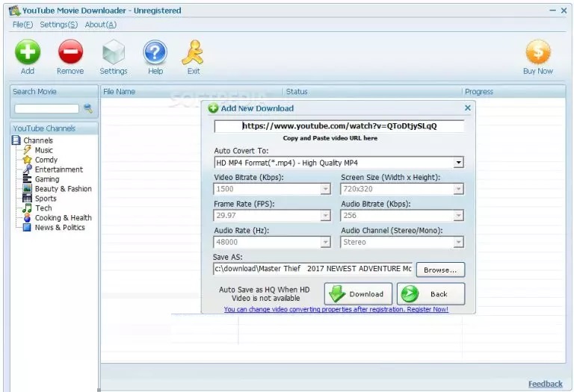The width and height of the screenshot is (574, 392).
Task: Click the Browse... button
Action: (440, 270)
